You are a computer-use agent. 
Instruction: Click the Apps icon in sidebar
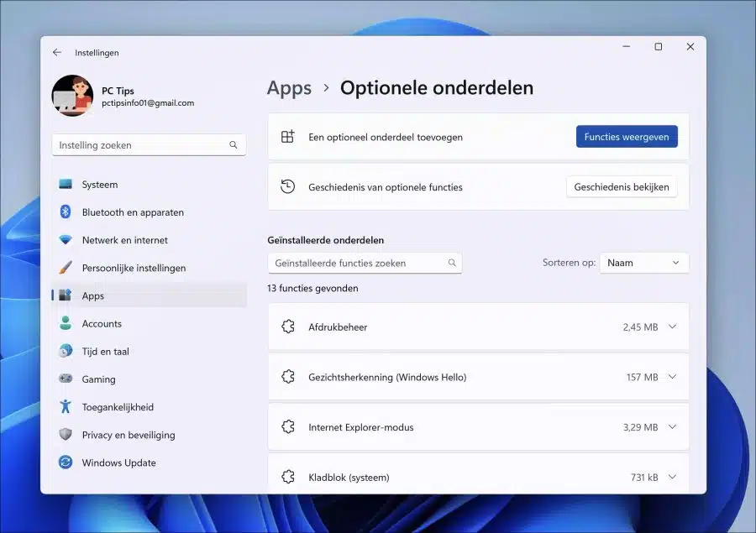pyautogui.click(x=66, y=295)
